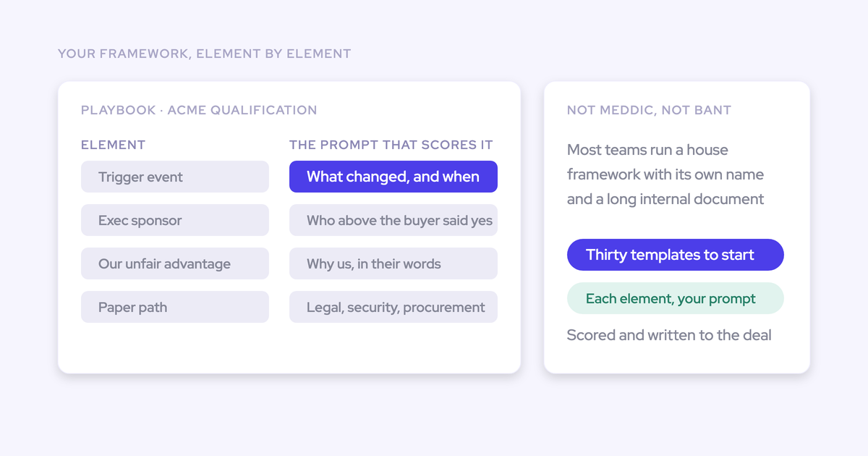Click the Thirty templates to start button
Screen dimensions: 868x456
(x=676, y=255)
